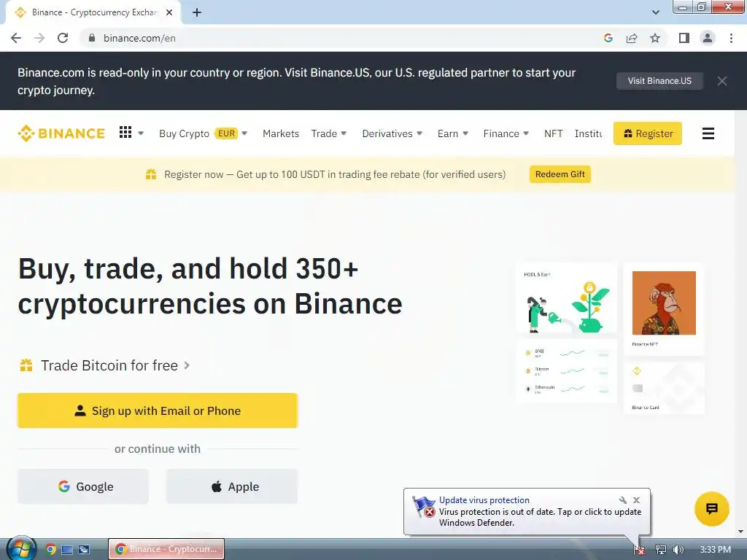Screen dimensions: 747x560
Task: Open the Finance menu
Action: point(501,134)
